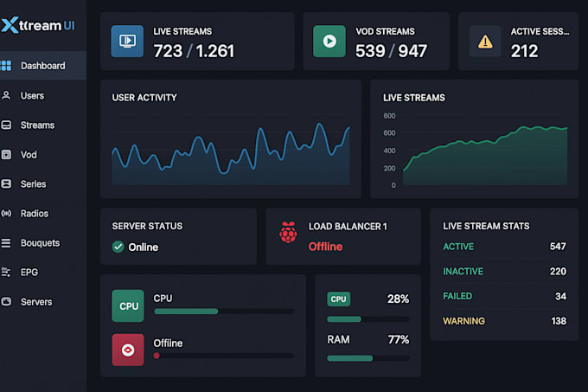Click the red Offline server icon
Screen dimensions: 588x392
[128, 350]
